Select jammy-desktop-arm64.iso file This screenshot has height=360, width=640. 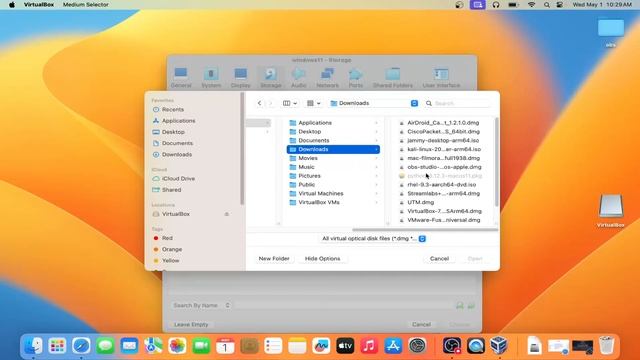(x=442, y=140)
